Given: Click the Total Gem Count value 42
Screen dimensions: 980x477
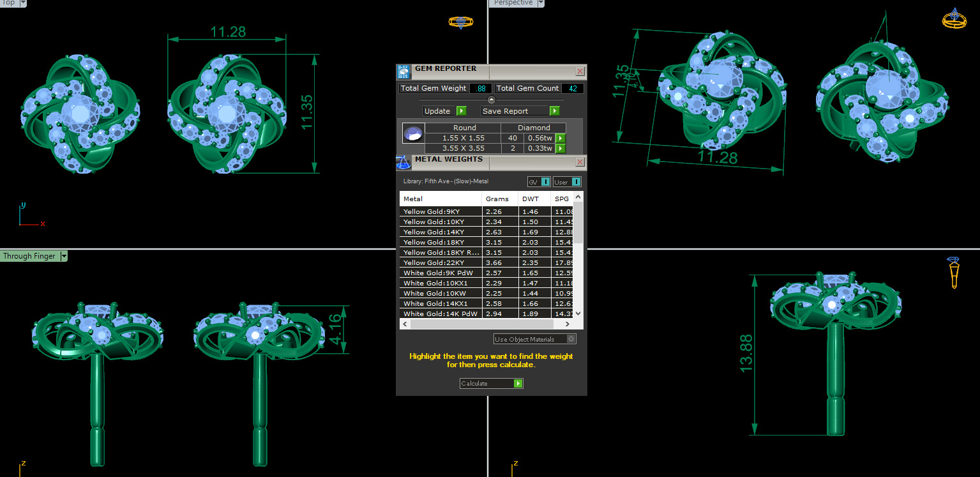Looking at the screenshot, I should (x=573, y=88).
